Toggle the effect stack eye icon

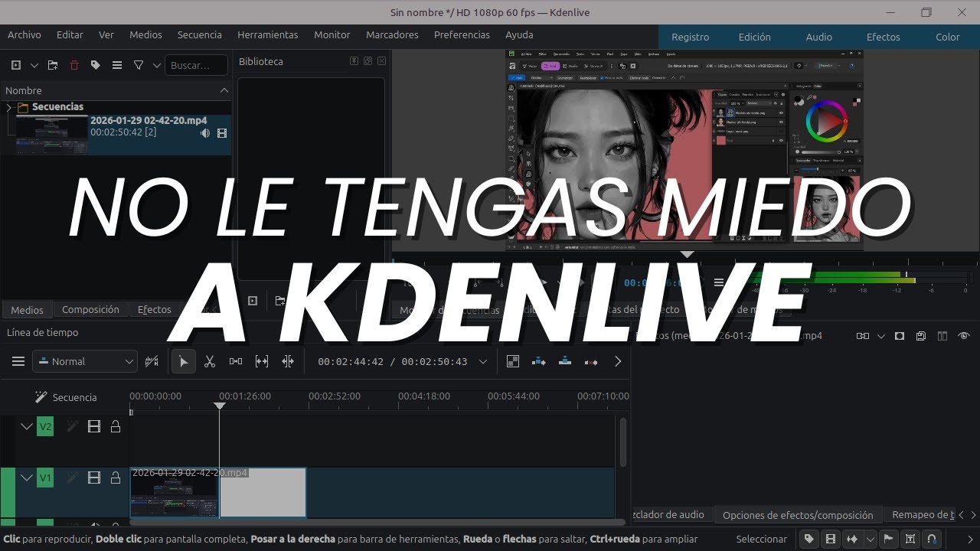[964, 336]
